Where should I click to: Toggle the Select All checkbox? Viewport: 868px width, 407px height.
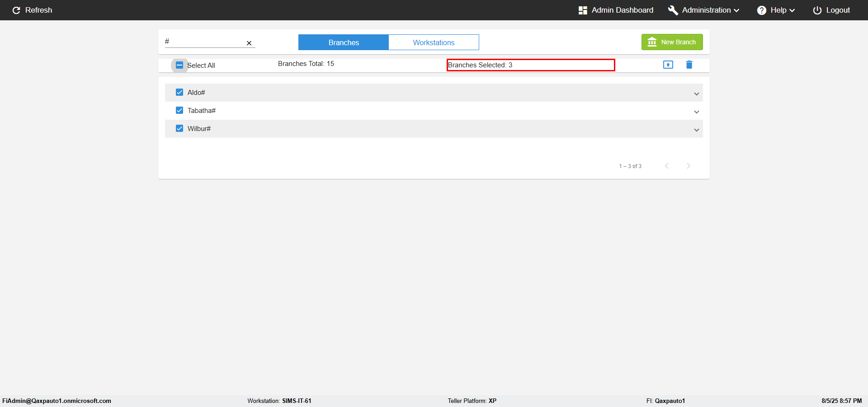[179, 65]
